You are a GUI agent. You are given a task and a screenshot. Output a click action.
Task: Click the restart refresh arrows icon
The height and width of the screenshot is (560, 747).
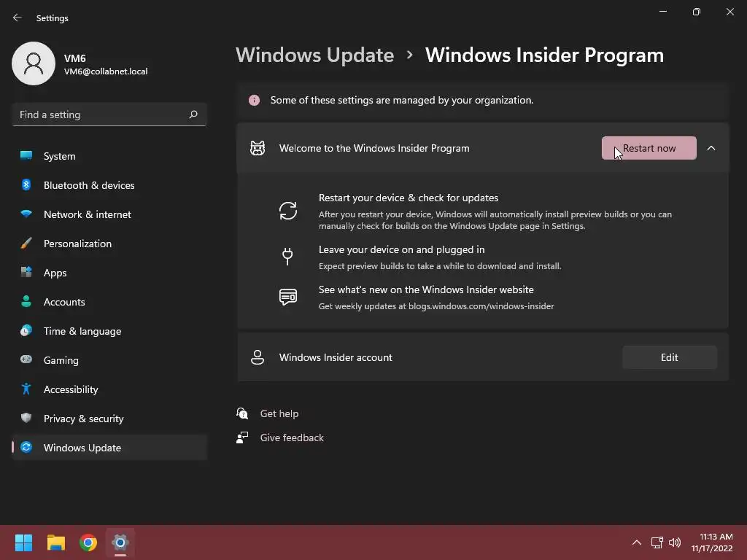tap(287, 211)
